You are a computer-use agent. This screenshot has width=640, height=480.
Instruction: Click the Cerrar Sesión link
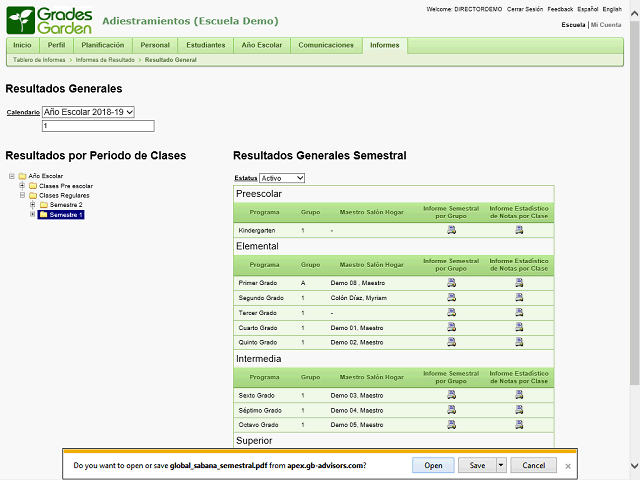pos(525,9)
